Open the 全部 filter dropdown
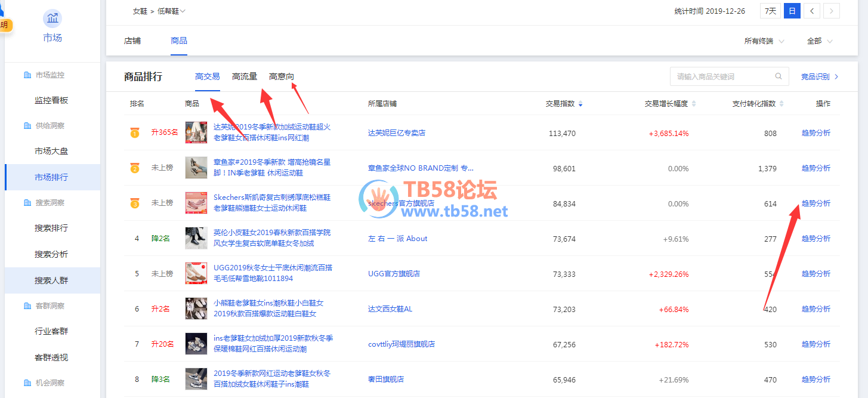Screen dimensions: 868x398 819,41
